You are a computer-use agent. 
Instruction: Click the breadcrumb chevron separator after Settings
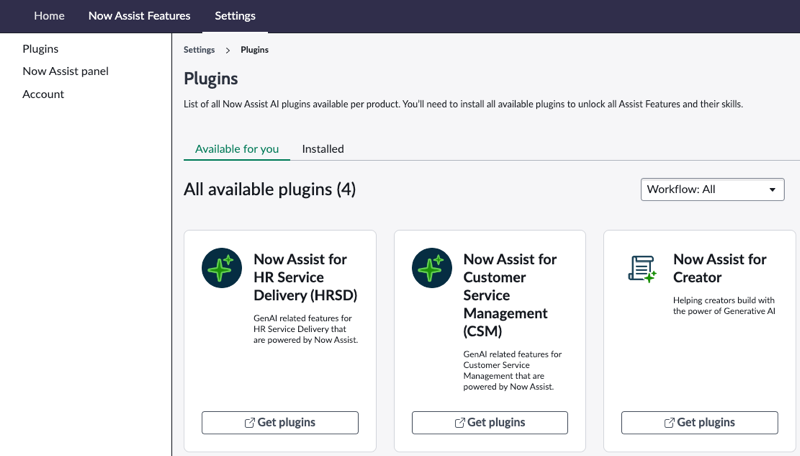(228, 50)
